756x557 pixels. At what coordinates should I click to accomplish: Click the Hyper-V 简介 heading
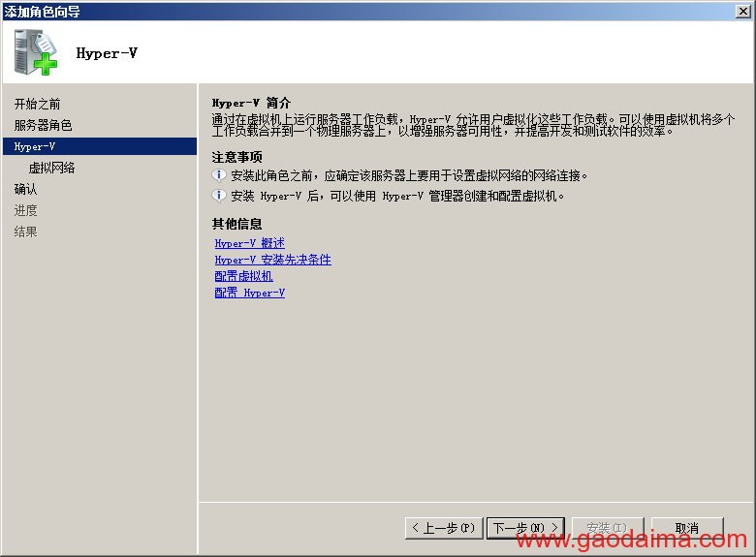(x=251, y=103)
